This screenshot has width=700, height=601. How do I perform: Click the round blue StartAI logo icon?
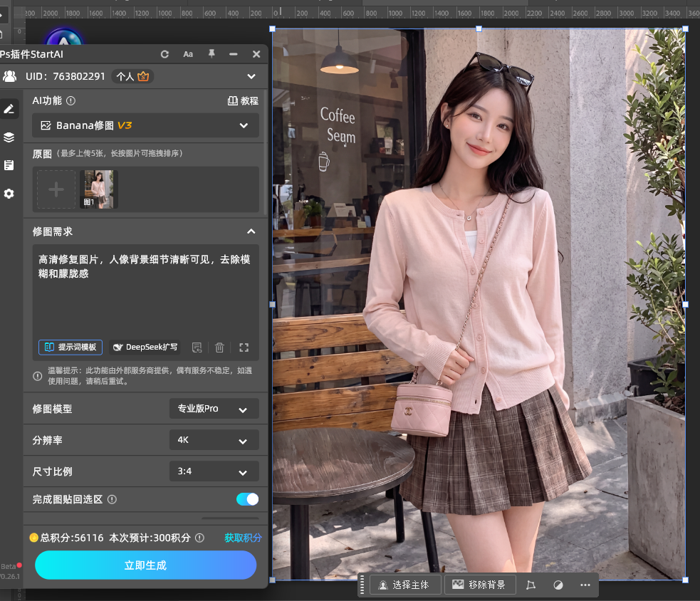coord(64,38)
